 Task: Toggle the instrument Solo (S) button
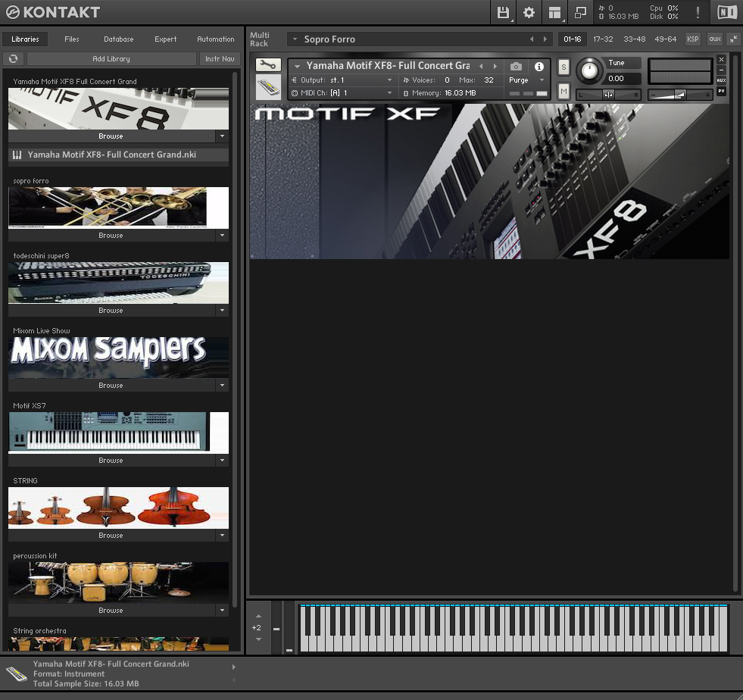tap(563, 67)
